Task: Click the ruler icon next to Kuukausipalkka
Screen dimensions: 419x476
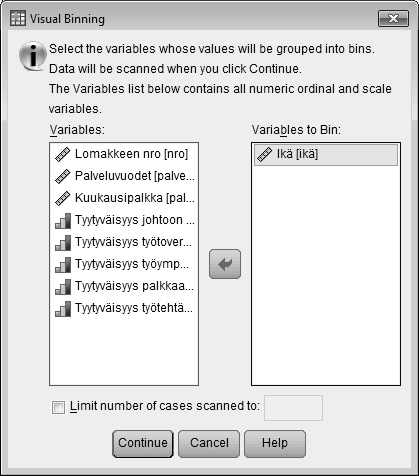Action: click(x=63, y=198)
